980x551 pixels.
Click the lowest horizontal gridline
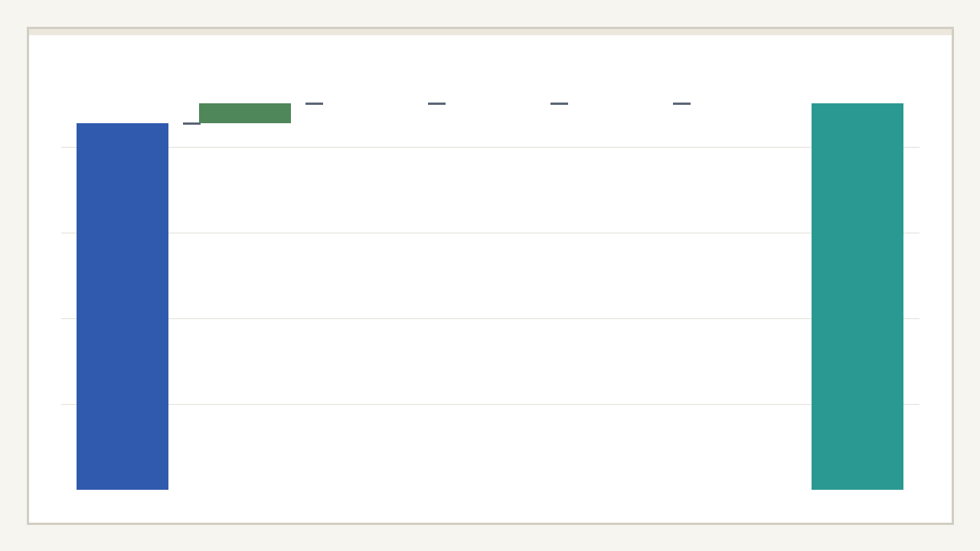point(490,404)
